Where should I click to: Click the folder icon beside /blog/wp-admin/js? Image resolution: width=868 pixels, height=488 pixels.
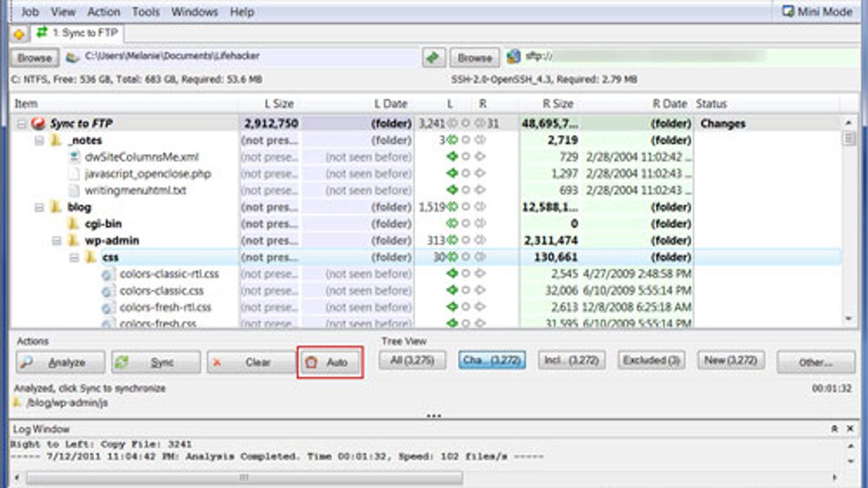[x=18, y=403]
